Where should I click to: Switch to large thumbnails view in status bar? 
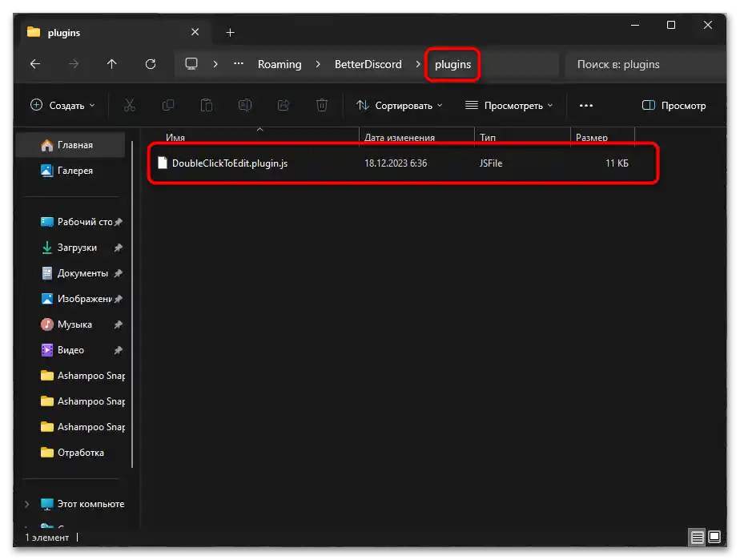714,537
